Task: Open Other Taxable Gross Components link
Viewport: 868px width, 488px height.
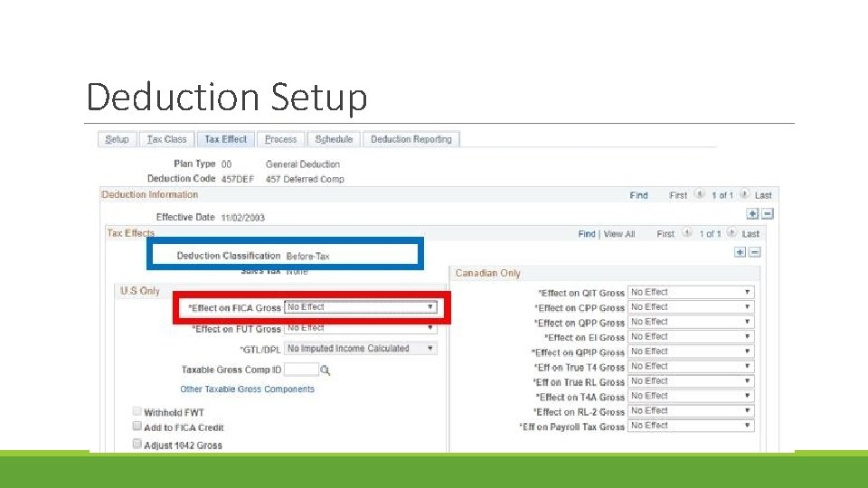Action: click(x=247, y=389)
